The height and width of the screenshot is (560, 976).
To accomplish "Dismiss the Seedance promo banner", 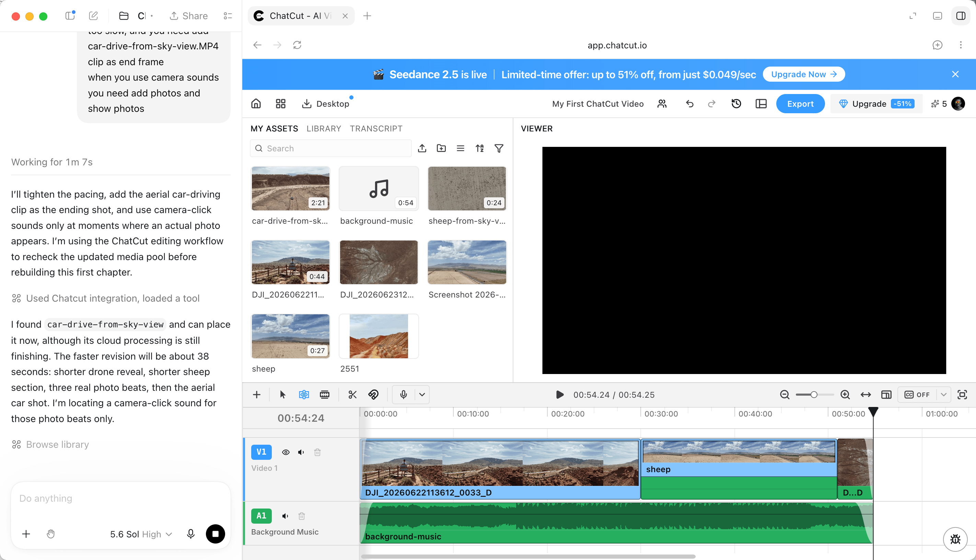I will tap(955, 74).
